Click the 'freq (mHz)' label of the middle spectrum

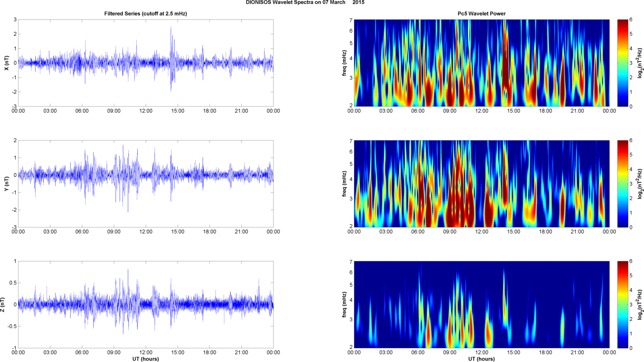pos(345,184)
